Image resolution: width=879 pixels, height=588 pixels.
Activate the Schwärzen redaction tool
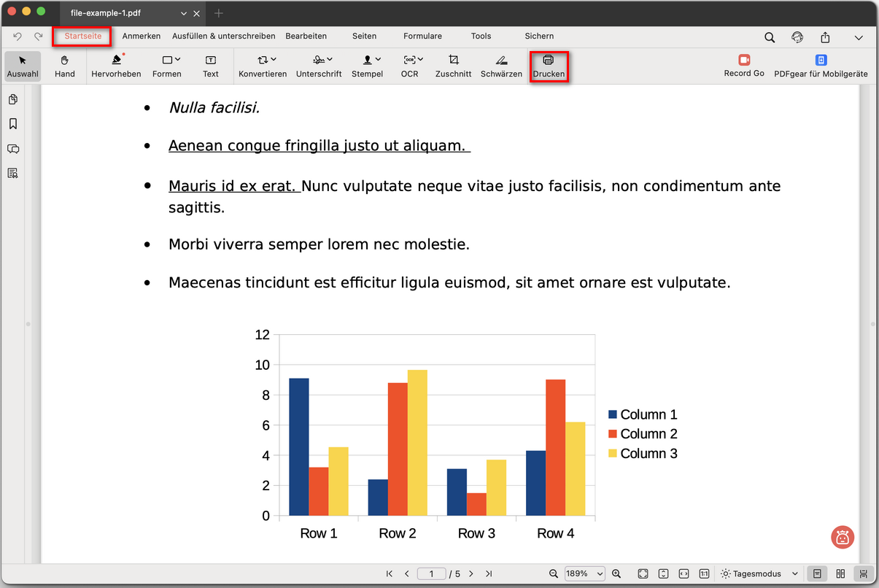click(x=501, y=66)
